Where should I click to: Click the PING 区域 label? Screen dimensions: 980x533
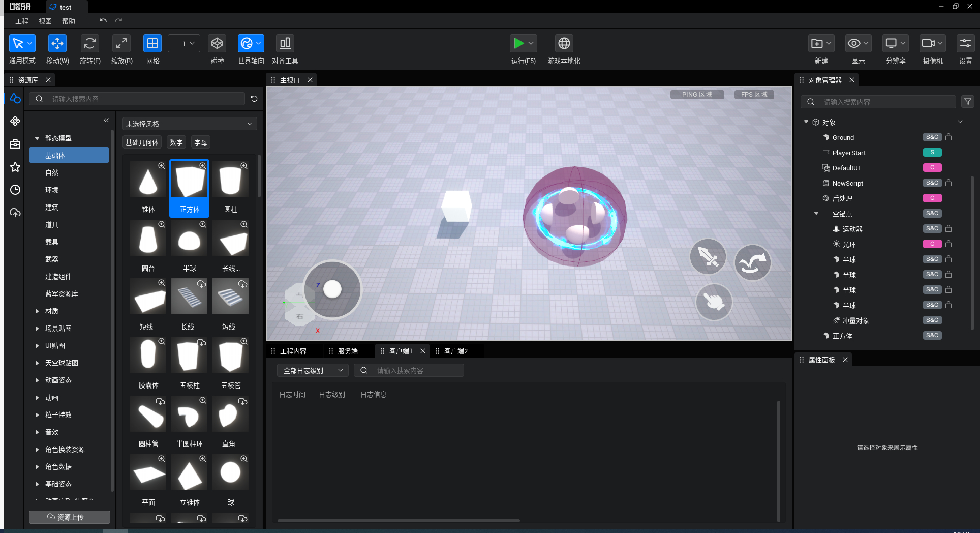click(697, 95)
